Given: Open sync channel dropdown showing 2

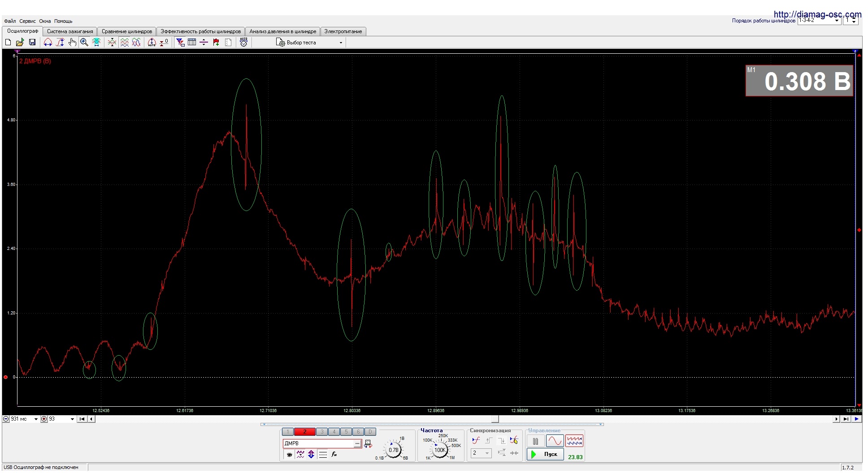Looking at the screenshot, I should coord(482,453).
